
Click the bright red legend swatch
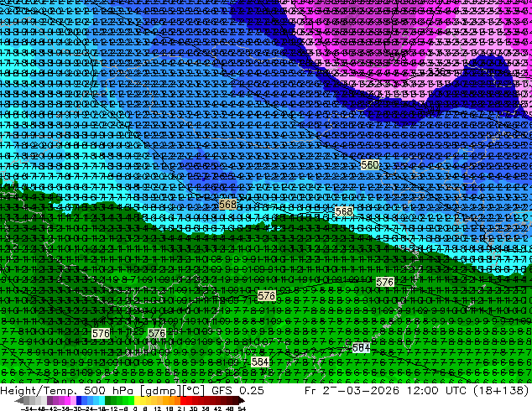click(183, 400)
